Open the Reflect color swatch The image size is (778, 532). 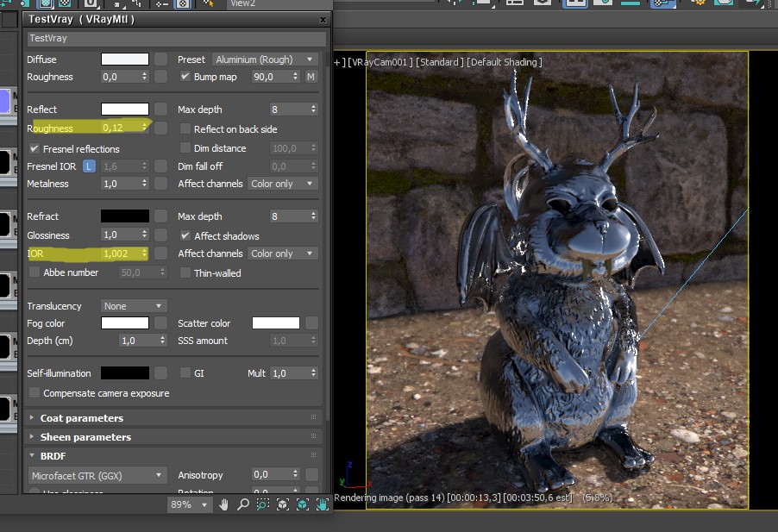pyautogui.click(x=125, y=110)
